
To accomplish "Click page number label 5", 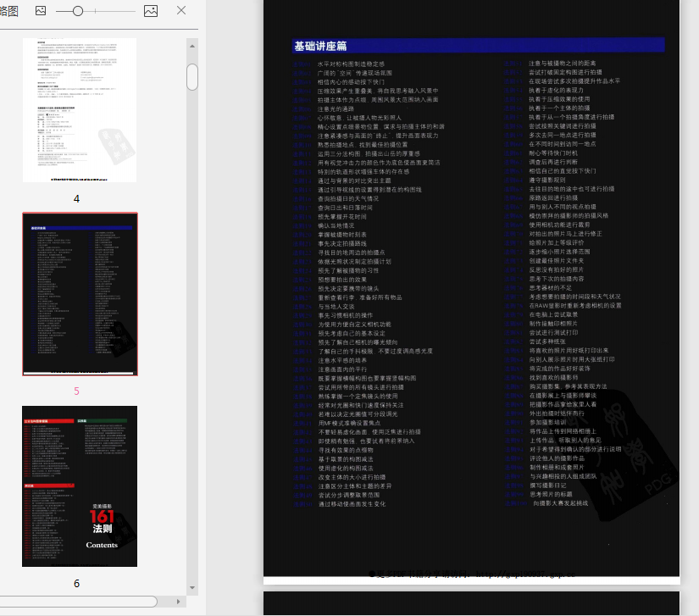I will (76, 391).
